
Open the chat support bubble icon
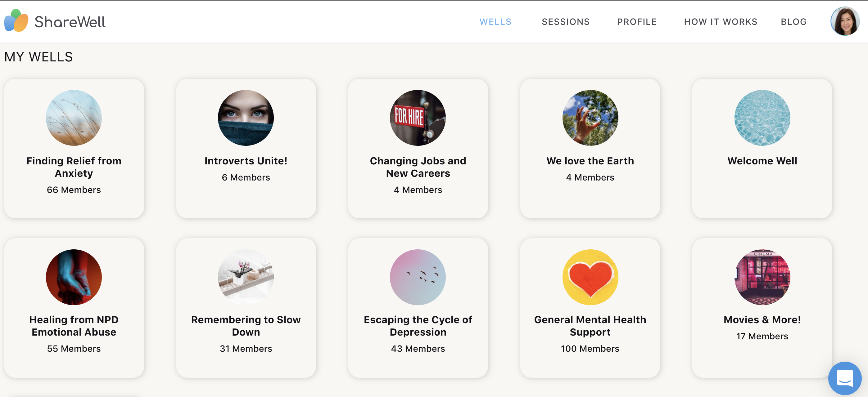click(845, 378)
